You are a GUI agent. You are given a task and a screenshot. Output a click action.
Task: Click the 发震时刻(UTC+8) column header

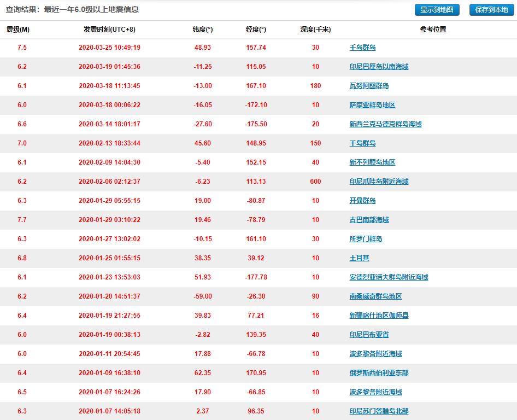(109, 30)
